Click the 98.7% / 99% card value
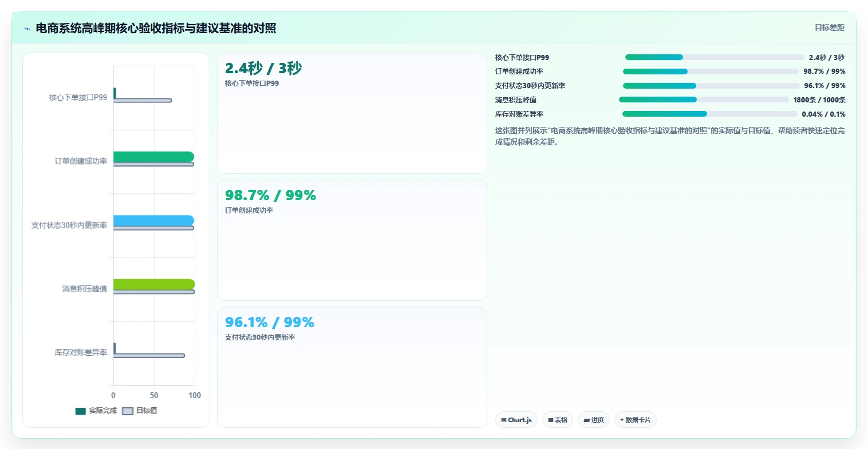The width and height of the screenshot is (868, 449). click(x=270, y=195)
